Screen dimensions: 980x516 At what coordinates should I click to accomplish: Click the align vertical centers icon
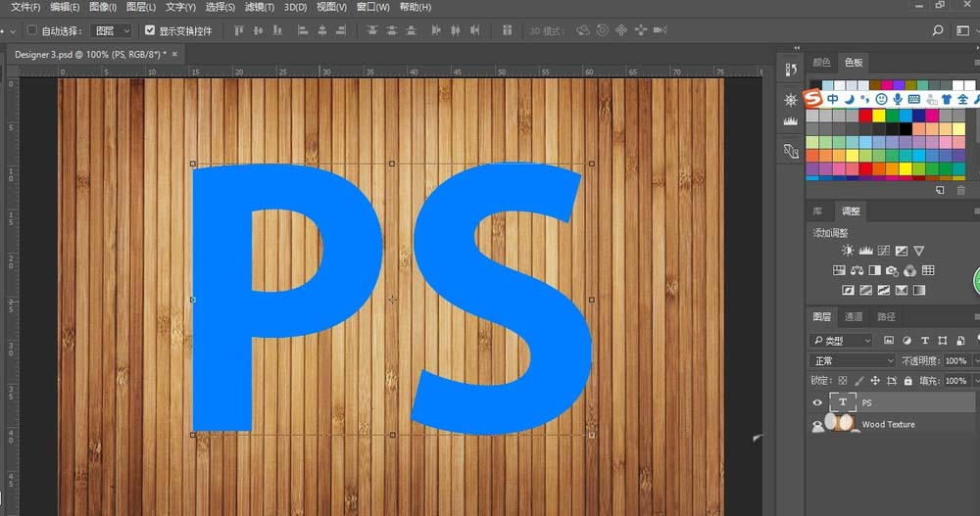click(x=258, y=30)
